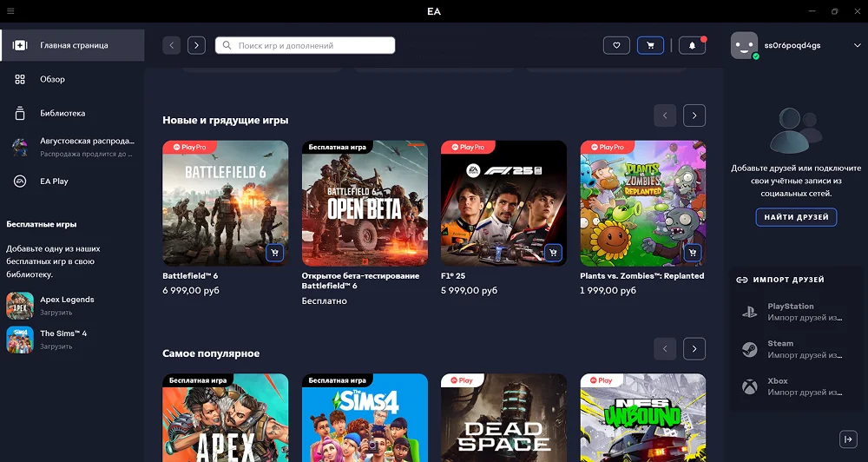868x462 pixels.
Task: Open Библиотека in sidebar
Action: tap(73, 113)
